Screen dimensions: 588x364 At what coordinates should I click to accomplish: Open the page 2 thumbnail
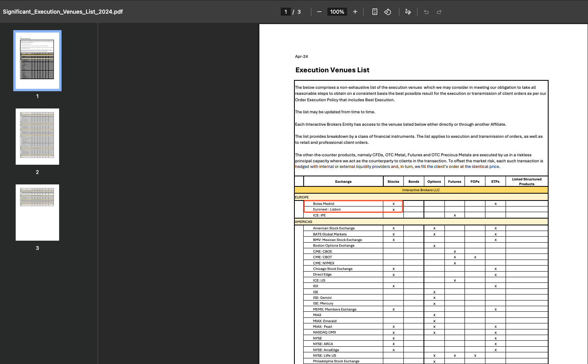tap(37, 137)
